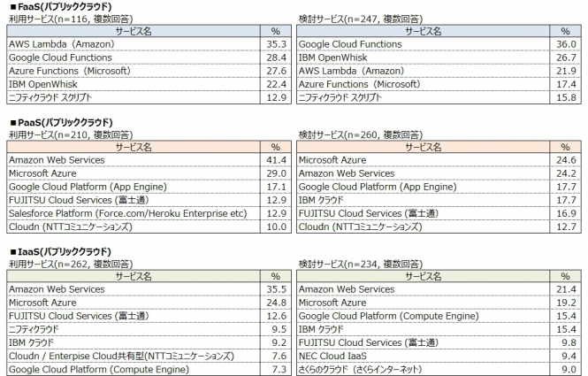This screenshot has width=588, height=376.
Task: Click 'ニフティクラウド' row in IaaS 利用サービス table
Action: click(x=149, y=329)
